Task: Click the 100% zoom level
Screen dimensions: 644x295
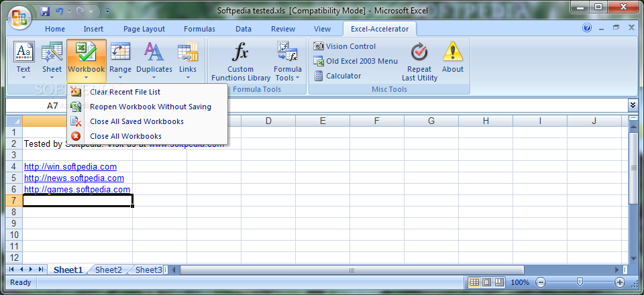Action: coord(520,282)
